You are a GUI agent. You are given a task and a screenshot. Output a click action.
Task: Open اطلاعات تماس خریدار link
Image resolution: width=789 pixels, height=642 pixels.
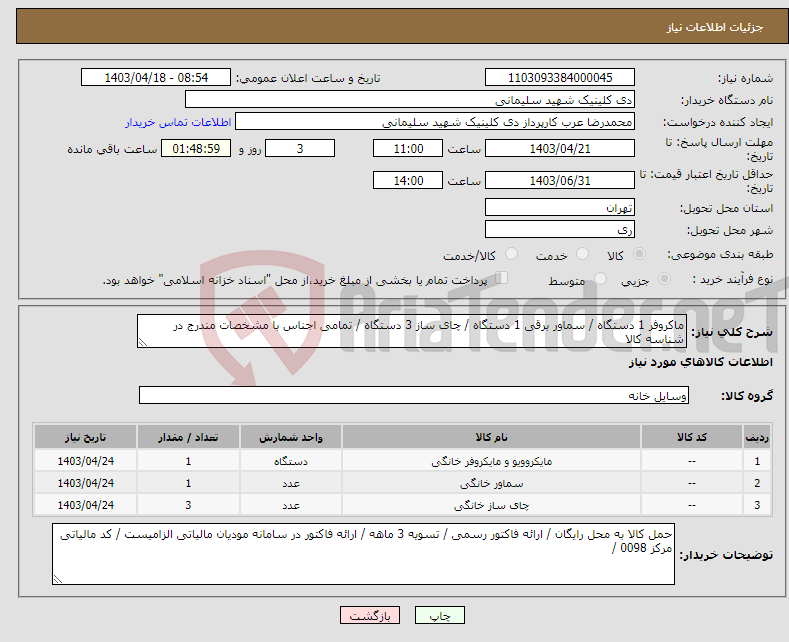point(178,122)
